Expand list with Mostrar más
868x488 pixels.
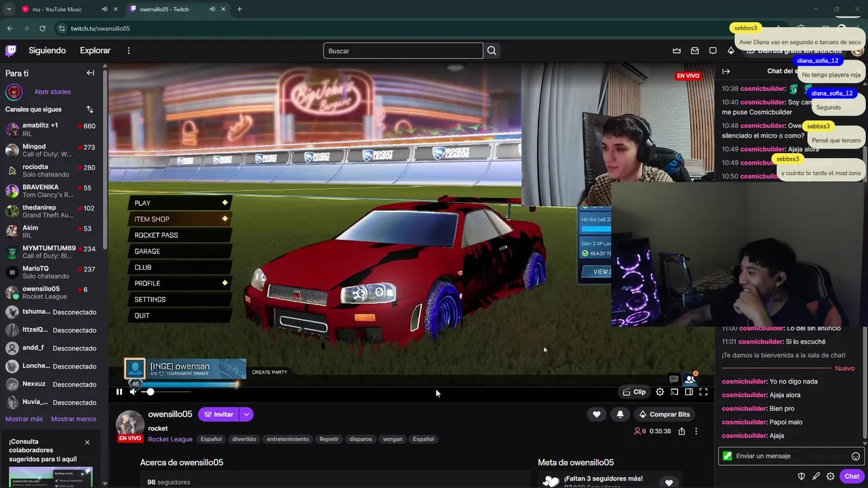tap(24, 419)
